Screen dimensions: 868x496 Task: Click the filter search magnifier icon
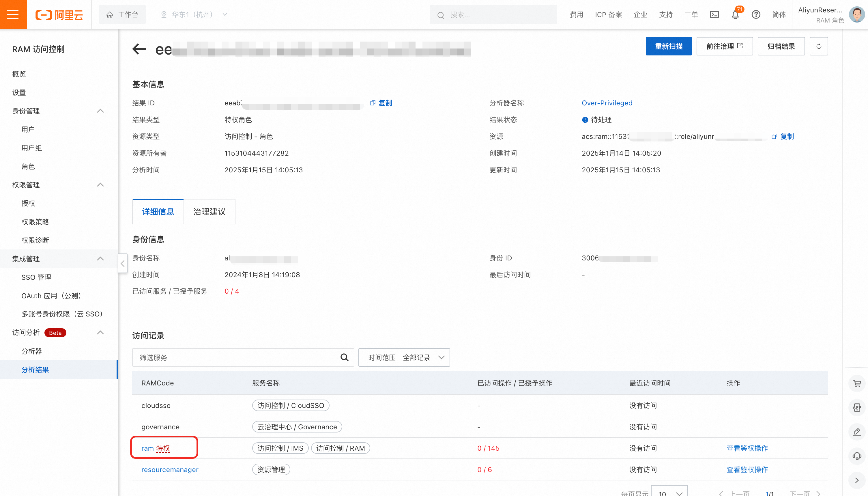pyautogui.click(x=345, y=357)
